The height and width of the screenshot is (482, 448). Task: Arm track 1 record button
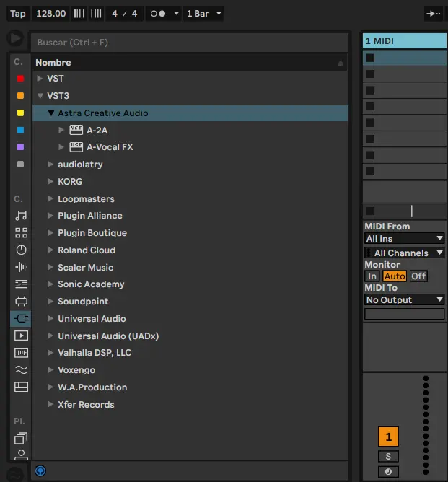point(388,472)
